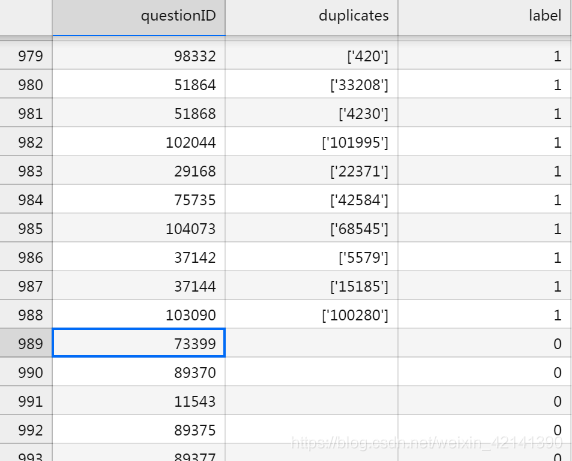Image resolution: width=572 pixels, height=461 pixels.
Task: Select the label cell in row 984
Action: 484,199
